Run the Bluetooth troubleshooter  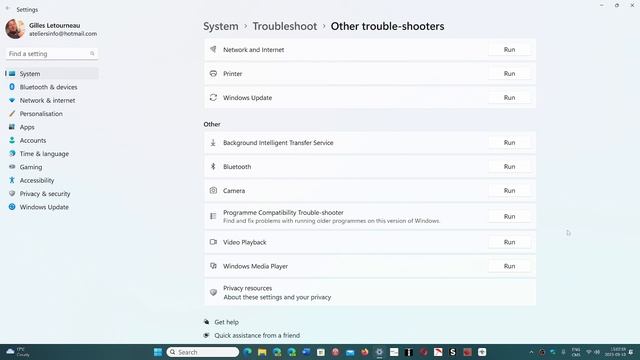click(x=509, y=167)
